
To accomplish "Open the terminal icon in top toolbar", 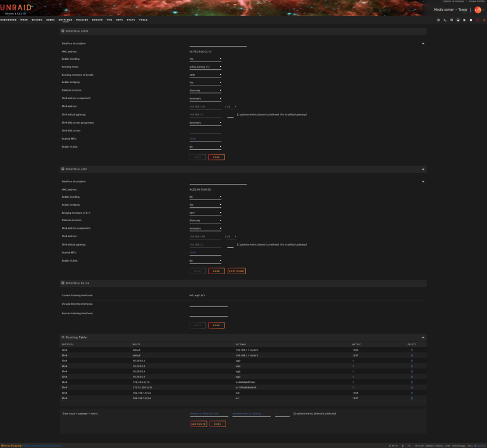I will pos(445,20).
